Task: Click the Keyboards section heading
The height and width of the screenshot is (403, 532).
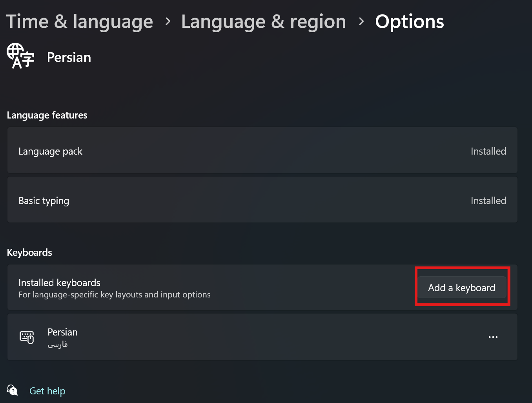Action: tap(29, 252)
